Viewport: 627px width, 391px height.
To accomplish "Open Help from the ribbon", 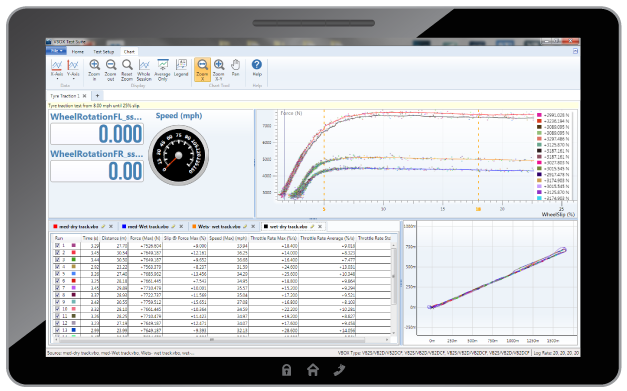I will 257,68.
